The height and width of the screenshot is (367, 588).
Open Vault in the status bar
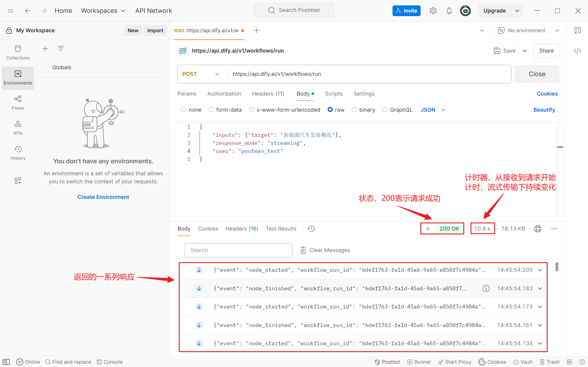(x=523, y=362)
